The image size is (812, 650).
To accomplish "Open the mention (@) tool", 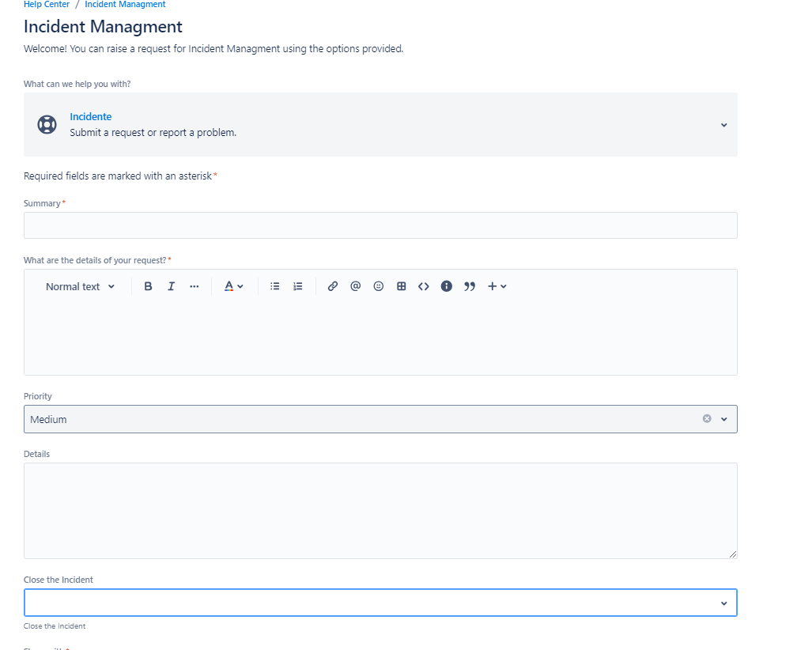I will [x=355, y=285].
